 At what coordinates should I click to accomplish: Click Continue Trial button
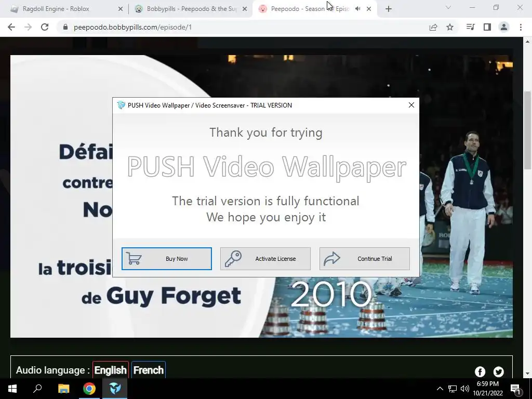364,259
